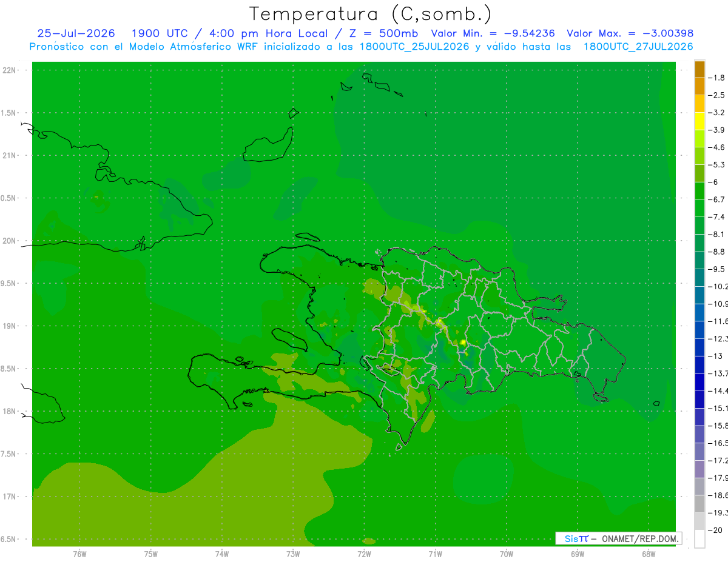The height and width of the screenshot is (562, 728).
Task: Click the 'Valor Min. = -9.54236' text
Action: click(493, 33)
